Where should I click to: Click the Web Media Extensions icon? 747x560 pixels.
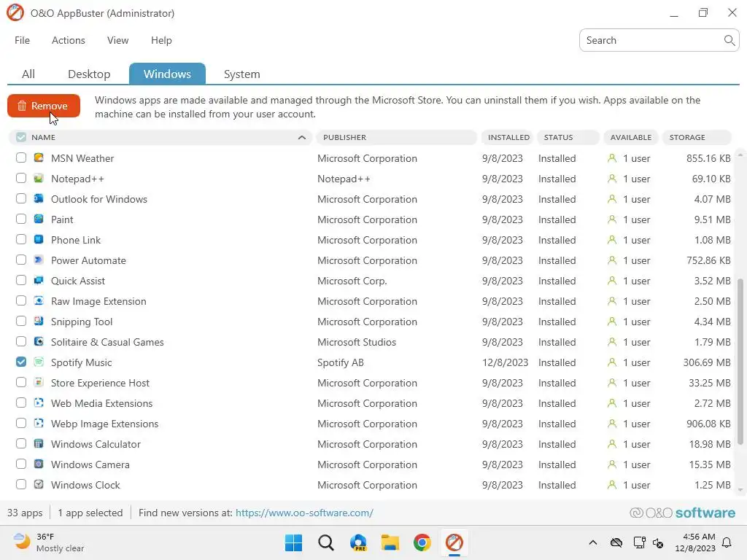pos(39,402)
